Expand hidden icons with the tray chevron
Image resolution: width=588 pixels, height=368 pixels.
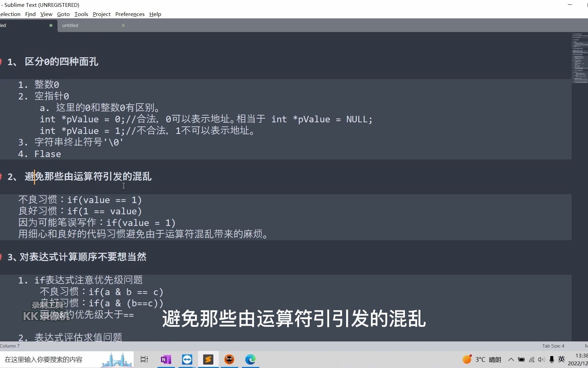tap(511, 359)
